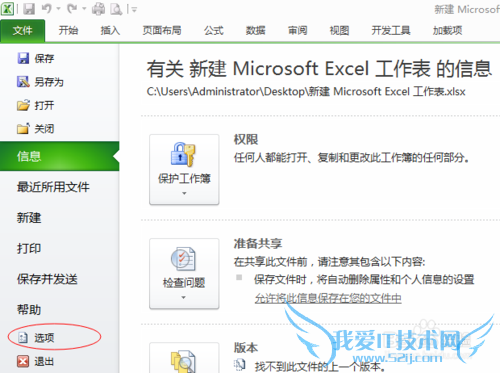The image size is (500, 373).
Task: Switch to the 数据 ribbon tab
Action: pyautogui.click(x=256, y=31)
